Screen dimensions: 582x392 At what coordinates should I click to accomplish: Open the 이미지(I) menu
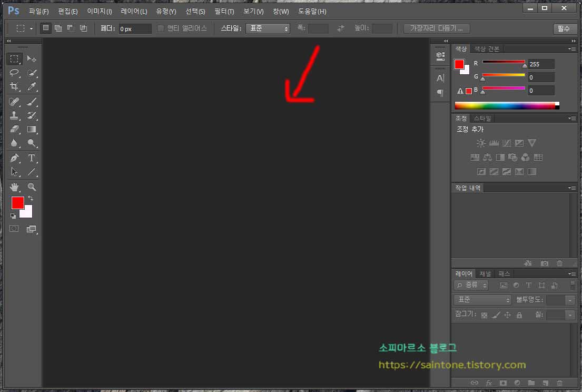pyautogui.click(x=99, y=12)
